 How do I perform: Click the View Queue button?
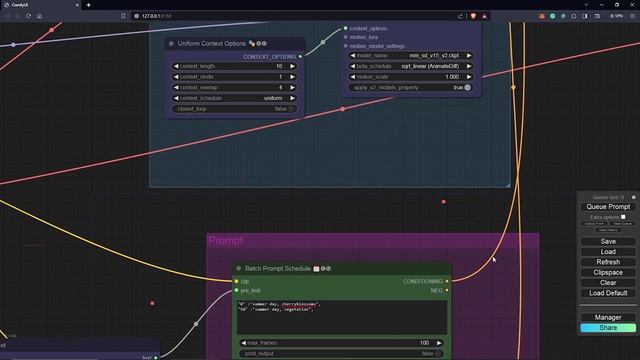pyautogui.click(x=622, y=224)
